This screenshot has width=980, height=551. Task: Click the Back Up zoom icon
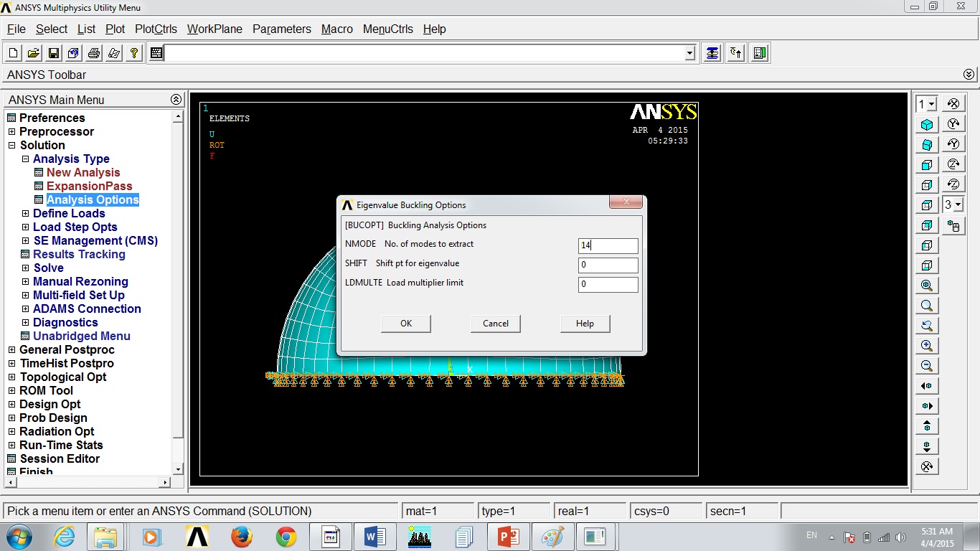pyautogui.click(x=927, y=326)
